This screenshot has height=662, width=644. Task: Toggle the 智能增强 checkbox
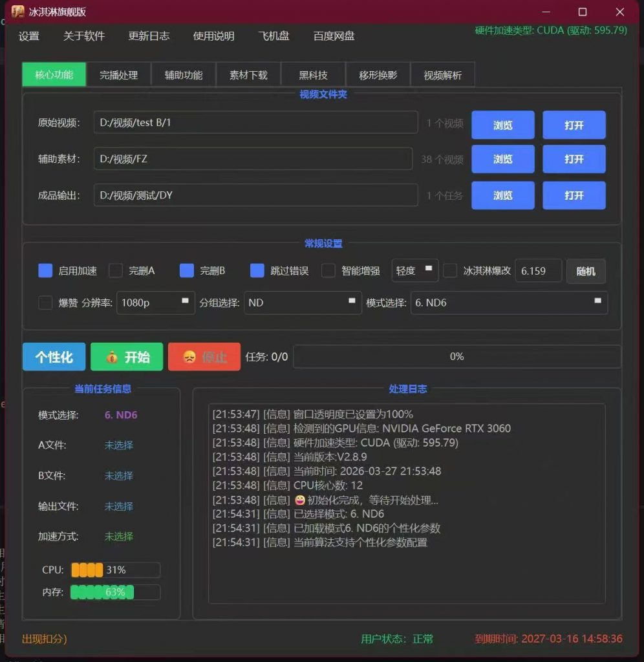328,271
